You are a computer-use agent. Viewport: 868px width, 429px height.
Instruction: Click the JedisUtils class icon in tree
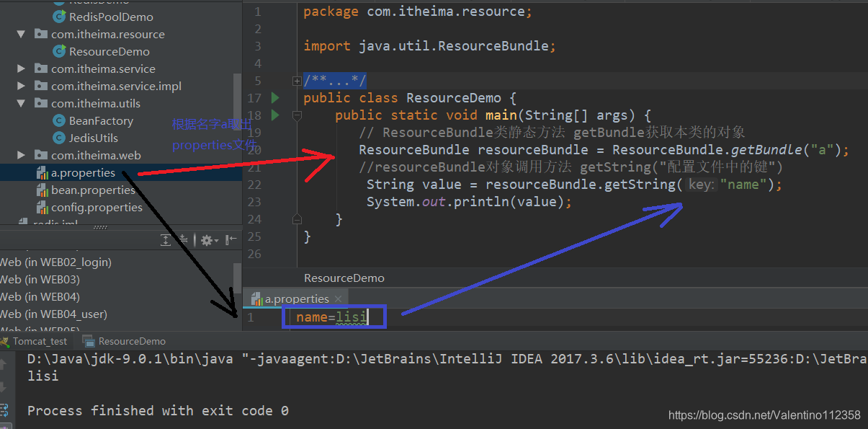pos(59,138)
